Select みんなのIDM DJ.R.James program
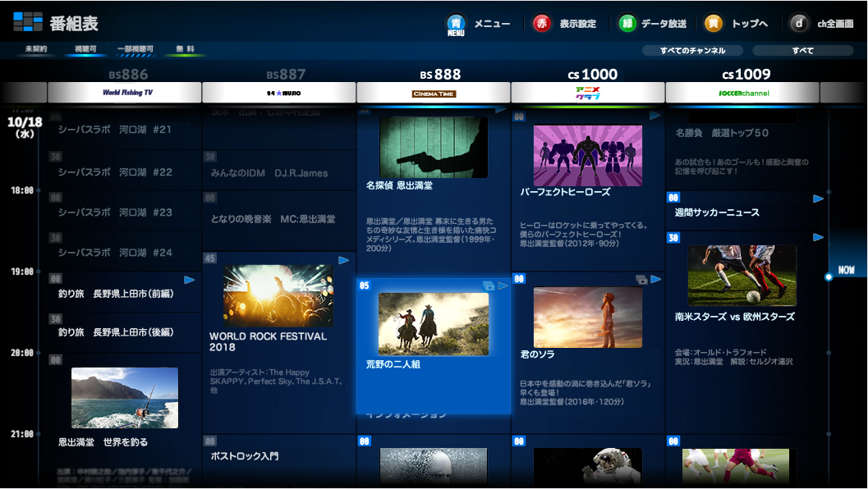This screenshot has width=868, height=489. [x=279, y=171]
